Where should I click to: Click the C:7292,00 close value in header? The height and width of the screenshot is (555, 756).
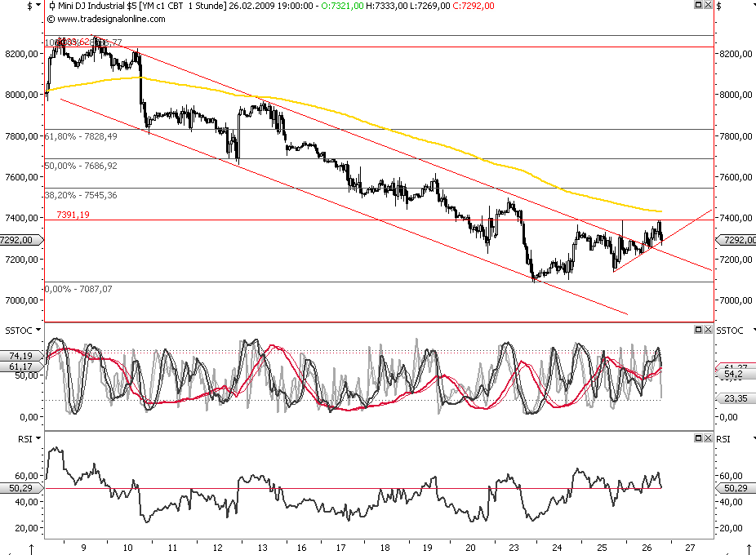(473, 6)
